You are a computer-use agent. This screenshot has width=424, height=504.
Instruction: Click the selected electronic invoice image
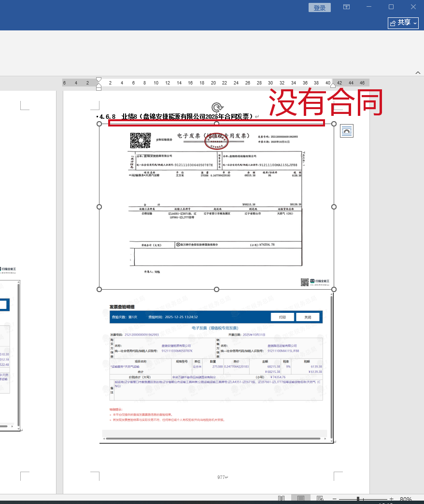(217, 207)
